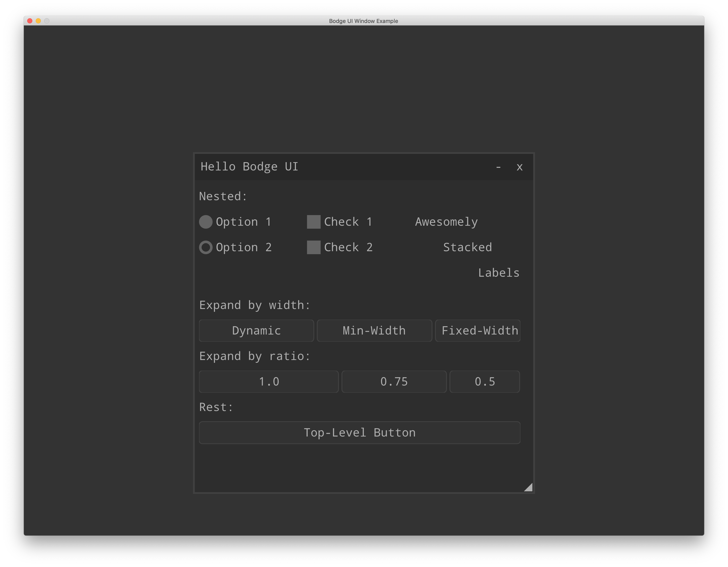
Task: Click the Fixed-Width button
Action: point(478,331)
